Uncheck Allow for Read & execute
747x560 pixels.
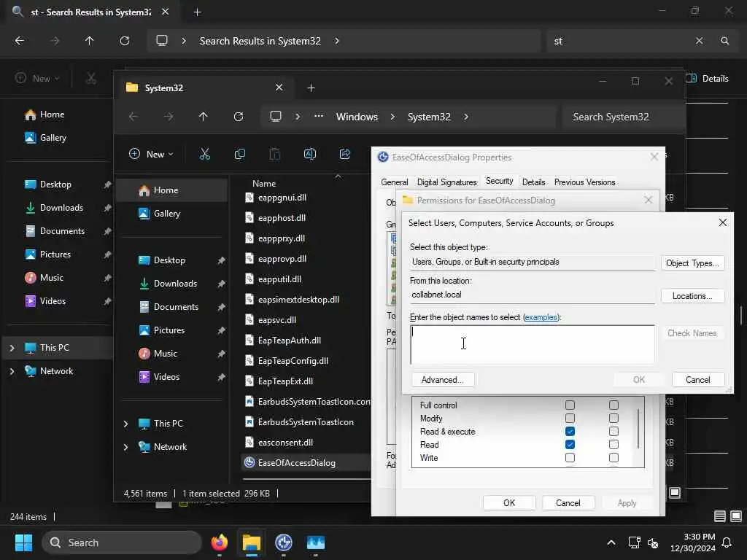(x=570, y=432)
